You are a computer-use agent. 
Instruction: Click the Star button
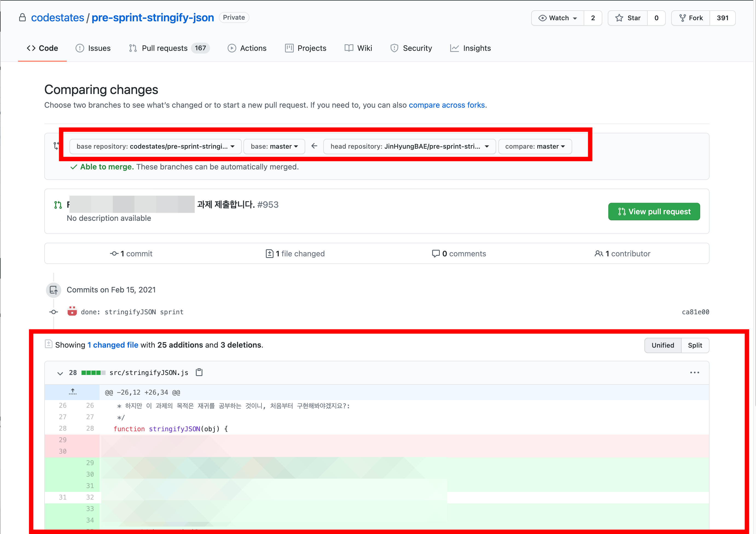pyautogui.click(x=628, y=18)
